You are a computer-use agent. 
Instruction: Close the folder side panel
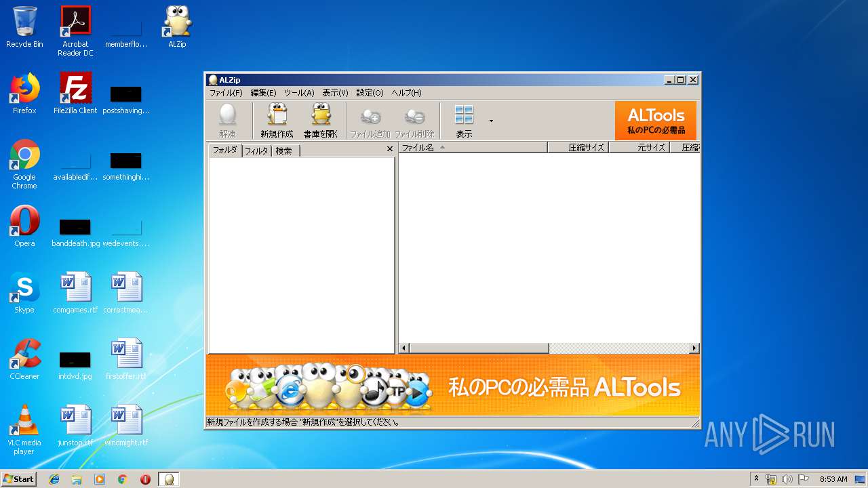click(x=390, y=149)
